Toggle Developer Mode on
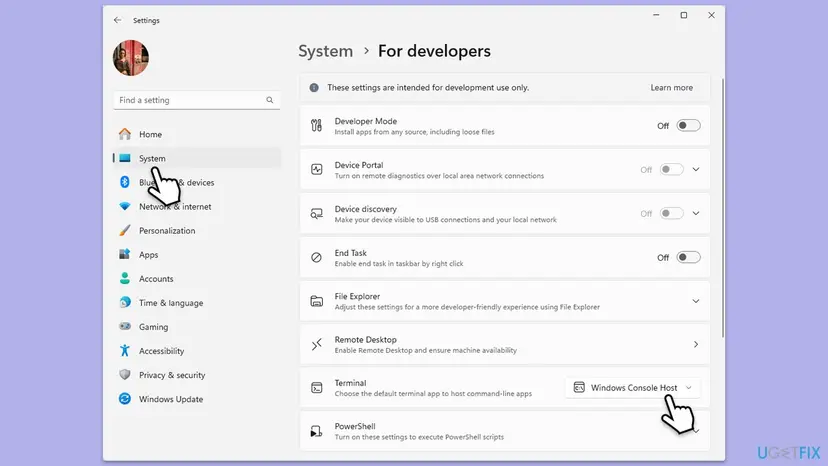 688,126
